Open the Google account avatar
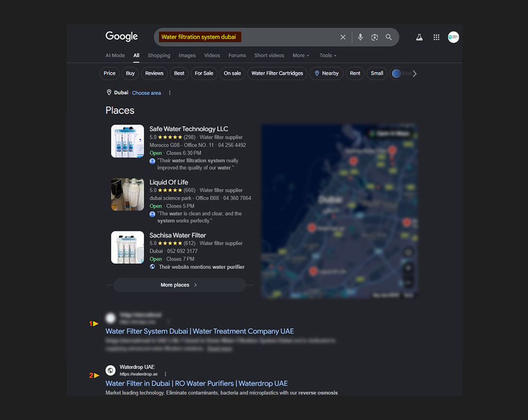This screenshot has width=528, height=420. coord(453,37)
